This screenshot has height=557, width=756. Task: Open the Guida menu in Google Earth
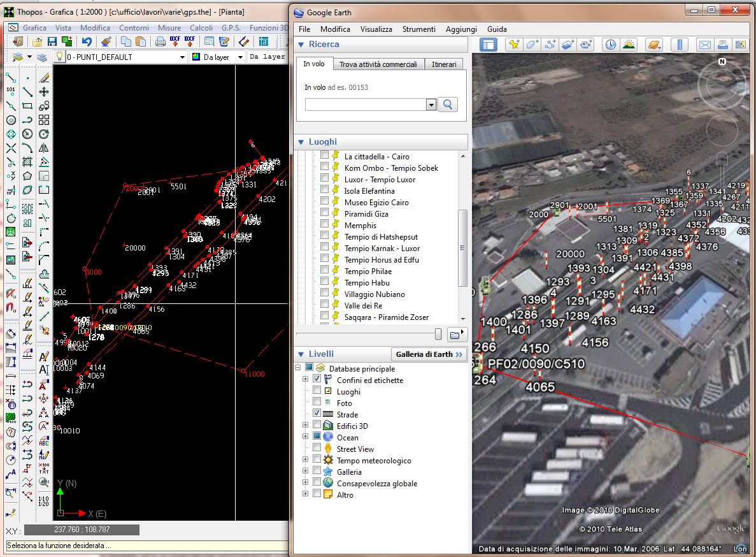click(497, 29)
